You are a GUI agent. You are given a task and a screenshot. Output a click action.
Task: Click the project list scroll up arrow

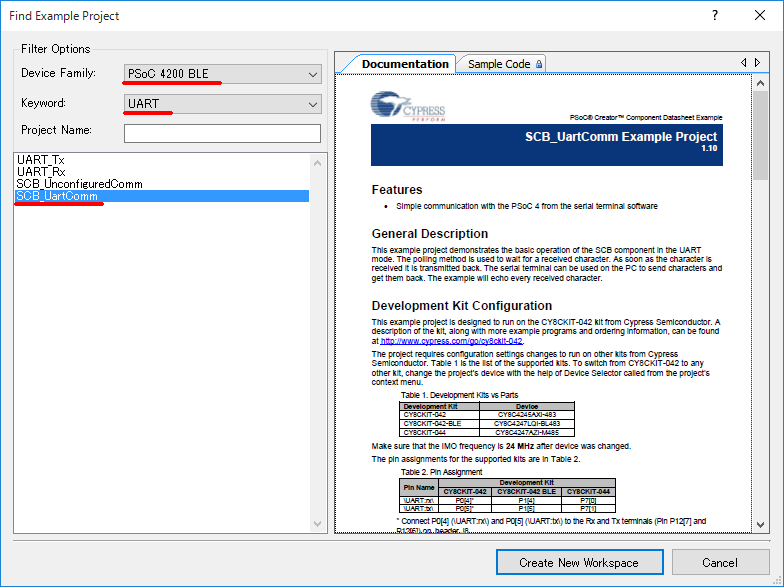317,163
